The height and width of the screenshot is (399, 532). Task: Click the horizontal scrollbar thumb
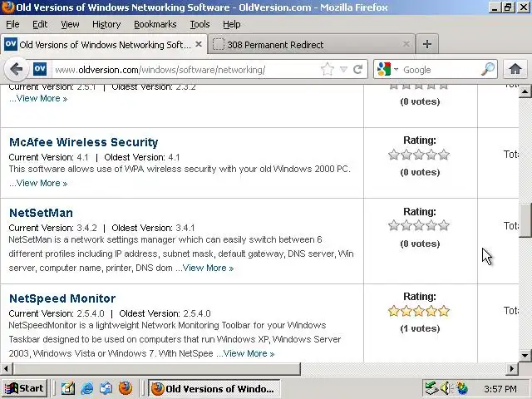156,368
